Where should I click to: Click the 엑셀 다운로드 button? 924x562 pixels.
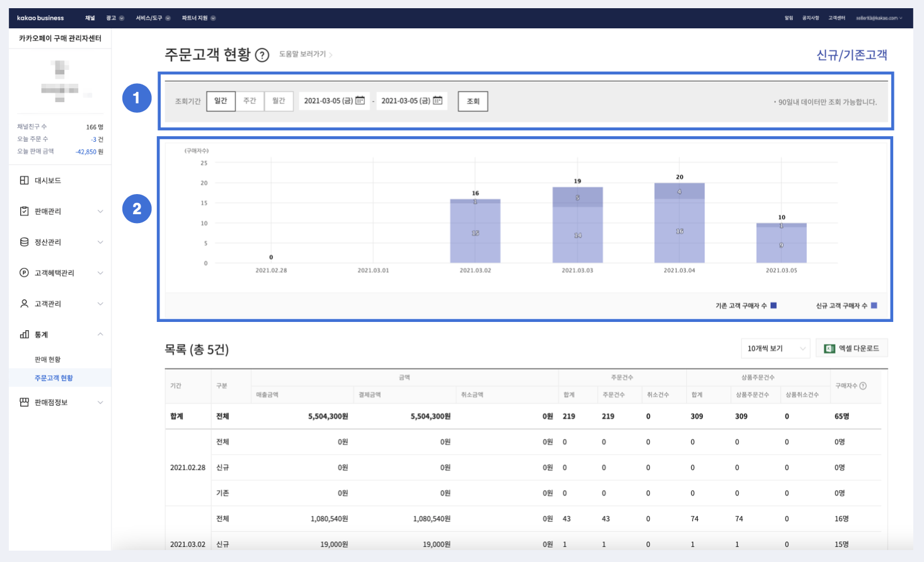[x=852, y=348]
